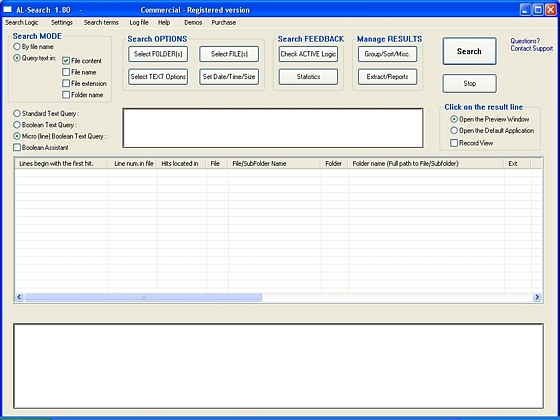Open Select TEXT Options
The width and height of the screenshot is (560, 420).
158,77
